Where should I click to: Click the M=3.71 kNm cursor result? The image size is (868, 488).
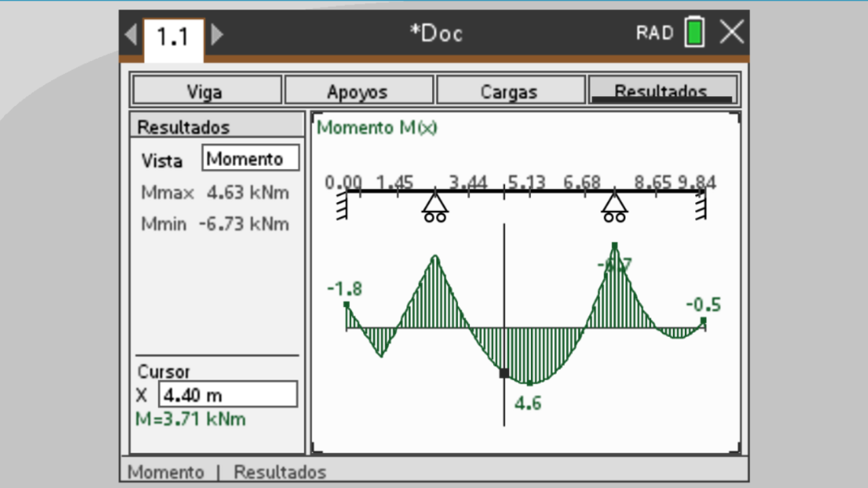pyautogui.click(x=191, y=420)
